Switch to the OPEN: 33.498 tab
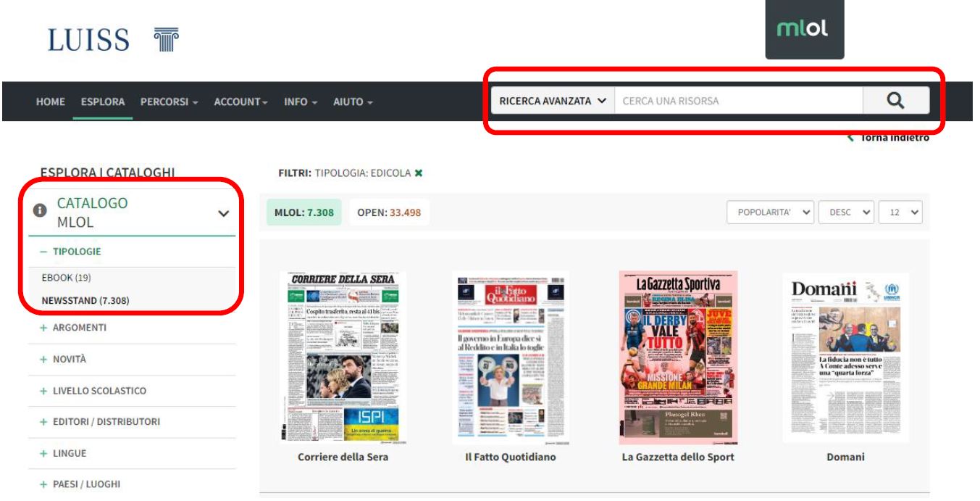This screenshot has width=980, height=501. point(389,212)
